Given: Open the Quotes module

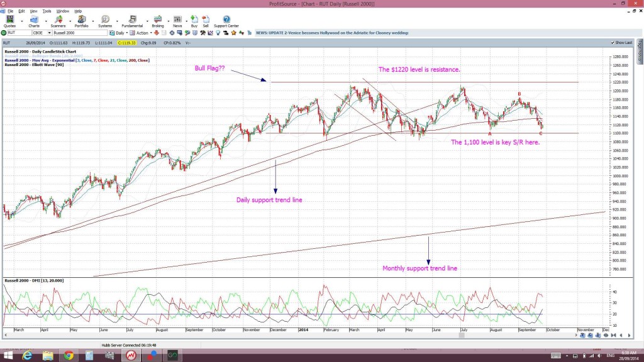Looking at the screenshot, I should tap(9, 21).
